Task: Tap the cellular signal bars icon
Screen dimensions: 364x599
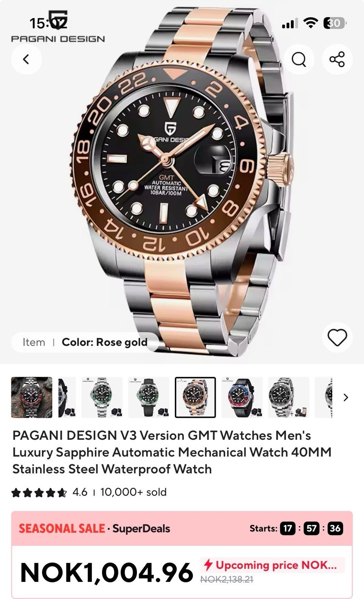Action: (x=290, y=24)
